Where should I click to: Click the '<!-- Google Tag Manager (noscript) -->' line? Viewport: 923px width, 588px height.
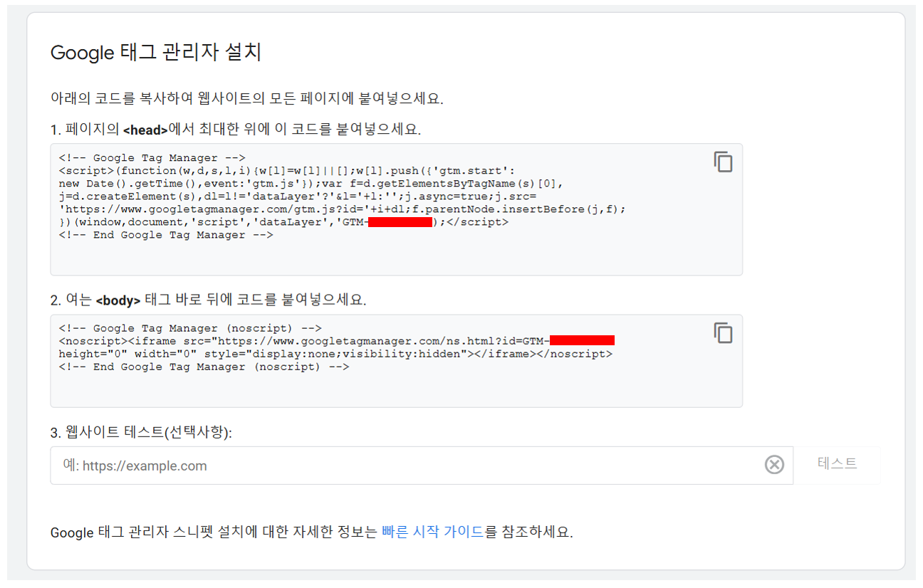tap(190, 328)
